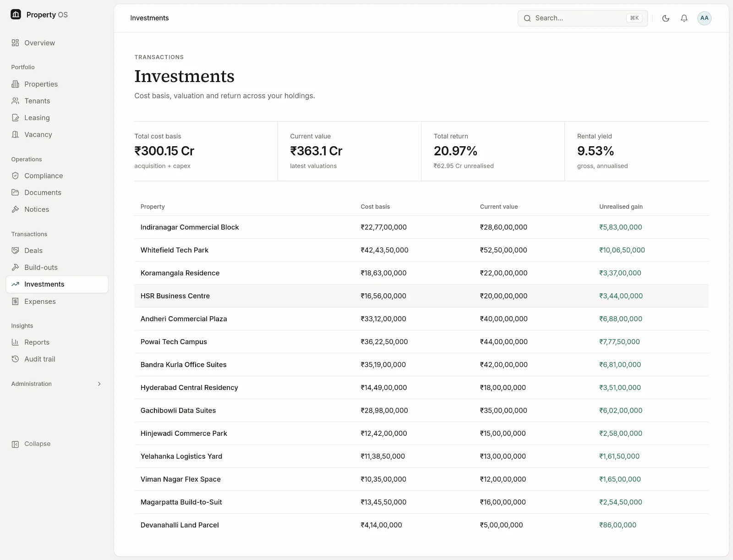Go to the Tenants page
Screen dimensions: 733x560
(57, 101)
